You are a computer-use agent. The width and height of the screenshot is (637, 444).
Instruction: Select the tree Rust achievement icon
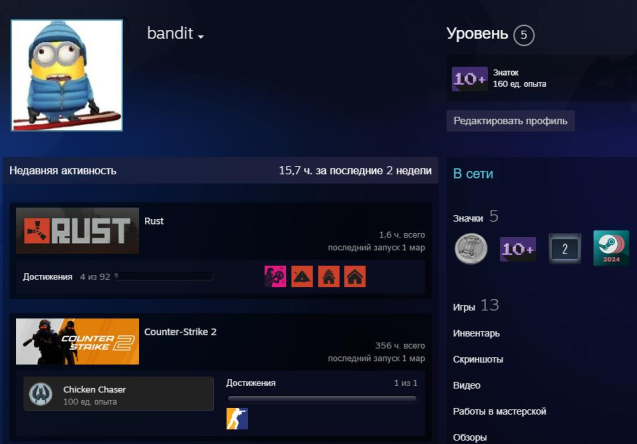tap(329, 277)
